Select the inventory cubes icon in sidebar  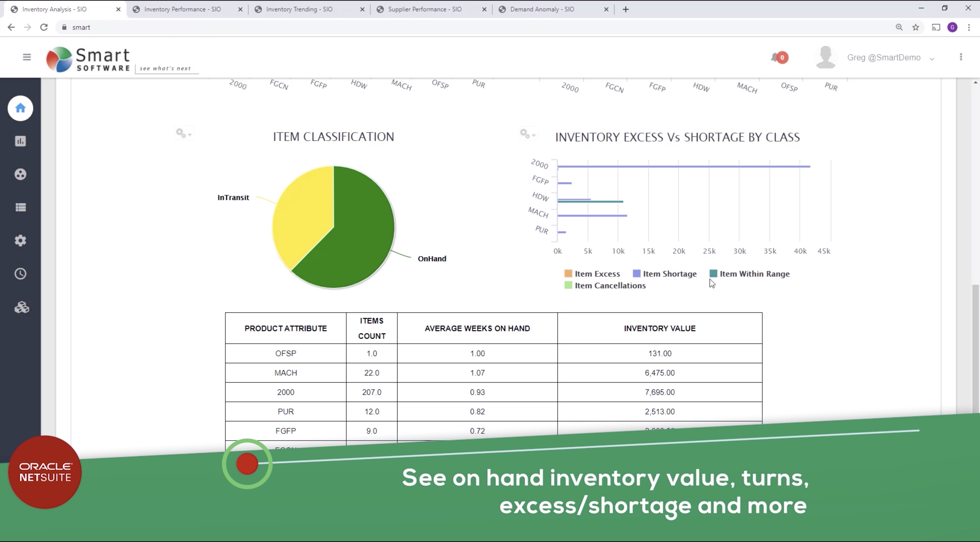(x=21, y=307)
